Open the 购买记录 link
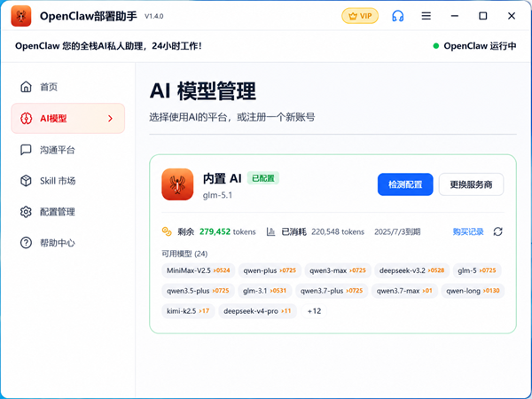Viewport: 532px width, 399px height. pos(468,231)
